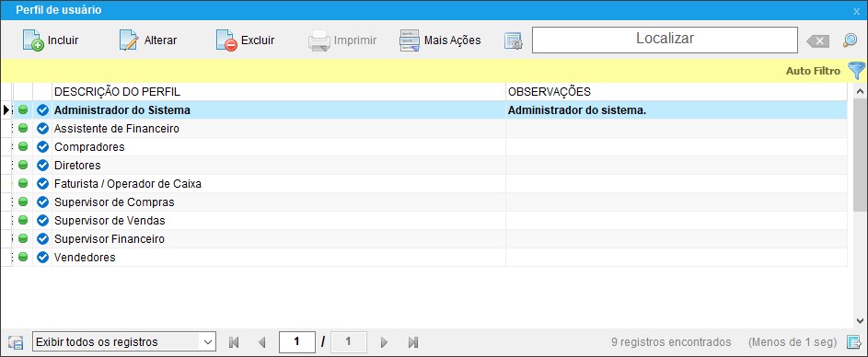Viewport: 868px width, 357px height.
Task: Expand the Exibir todos os registros dropdown
Action: tap(124, 342)
